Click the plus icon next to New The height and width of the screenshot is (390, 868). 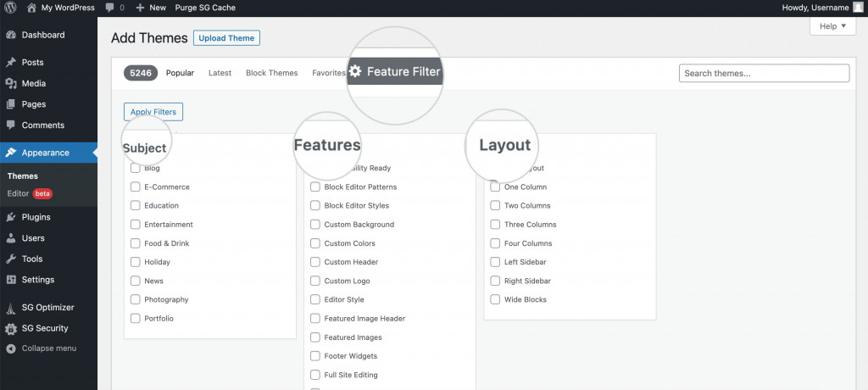140,8
